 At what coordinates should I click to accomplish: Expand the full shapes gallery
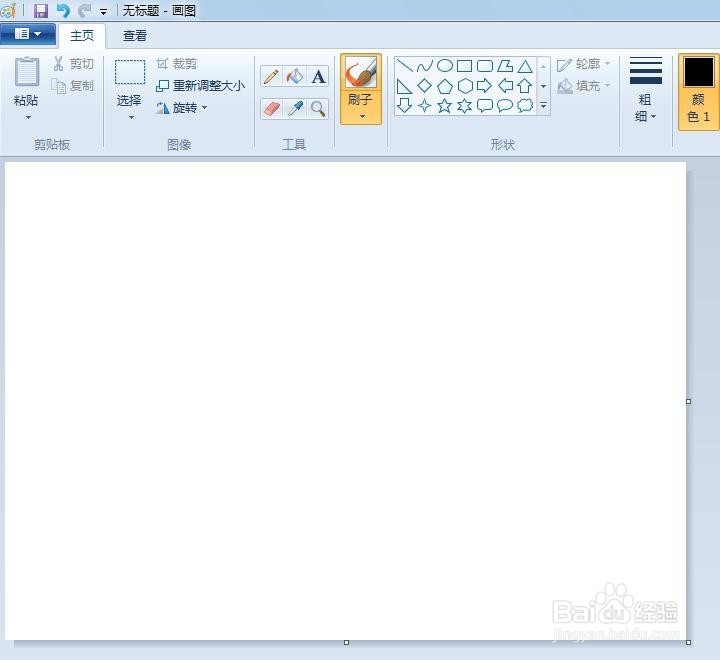coord(543,106)
